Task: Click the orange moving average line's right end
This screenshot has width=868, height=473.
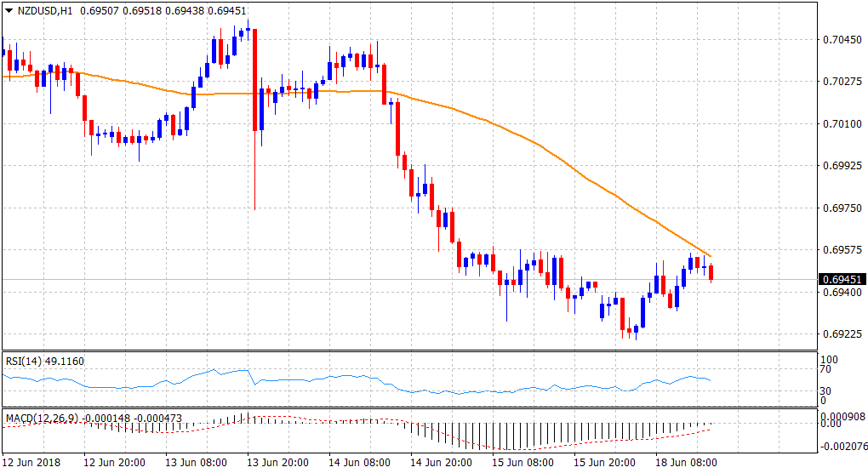Action: pos(710,255)
